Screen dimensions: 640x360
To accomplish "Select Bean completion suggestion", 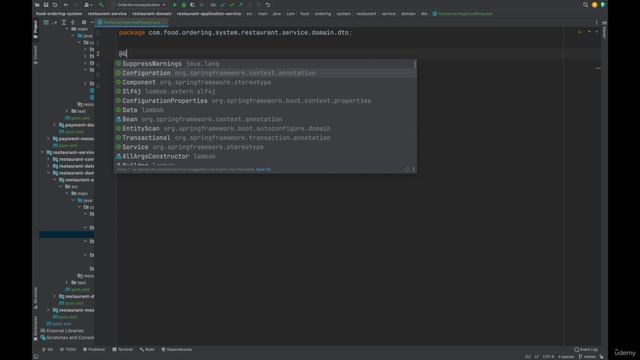I will point(264,119).
